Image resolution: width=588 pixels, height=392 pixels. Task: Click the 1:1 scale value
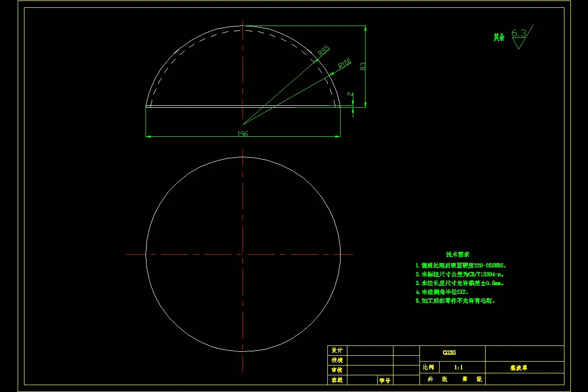(459, 367)
